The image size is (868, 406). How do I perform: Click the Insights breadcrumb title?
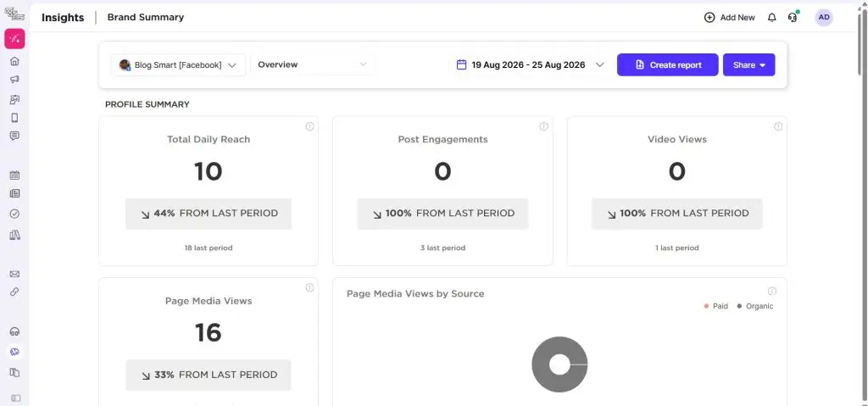click(x=63, y=17)
